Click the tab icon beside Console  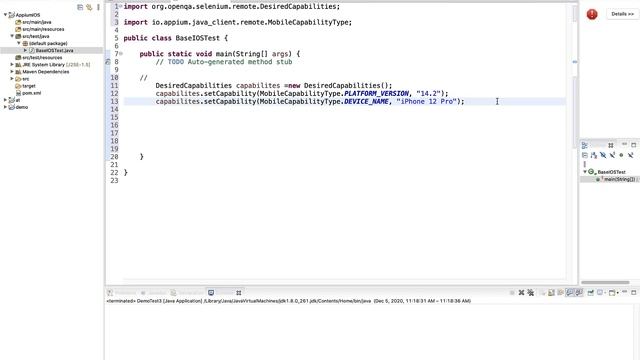coord(239,293)
